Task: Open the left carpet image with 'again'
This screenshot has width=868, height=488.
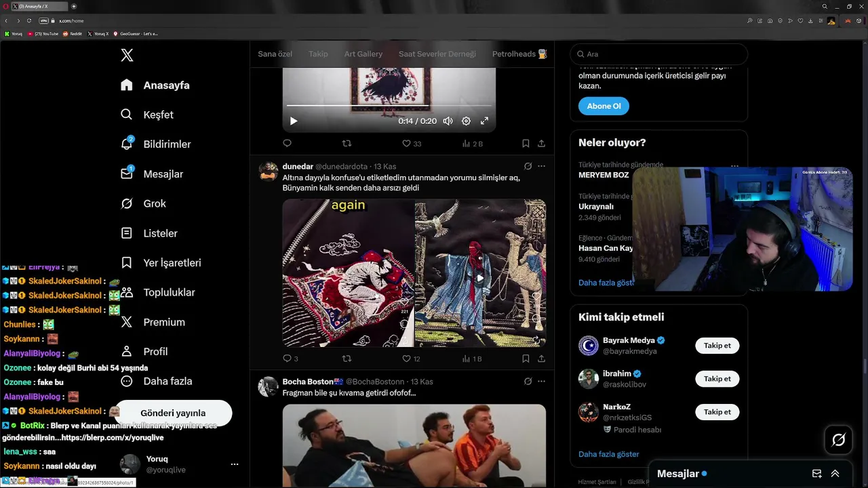Action: [x=348, y=273]
